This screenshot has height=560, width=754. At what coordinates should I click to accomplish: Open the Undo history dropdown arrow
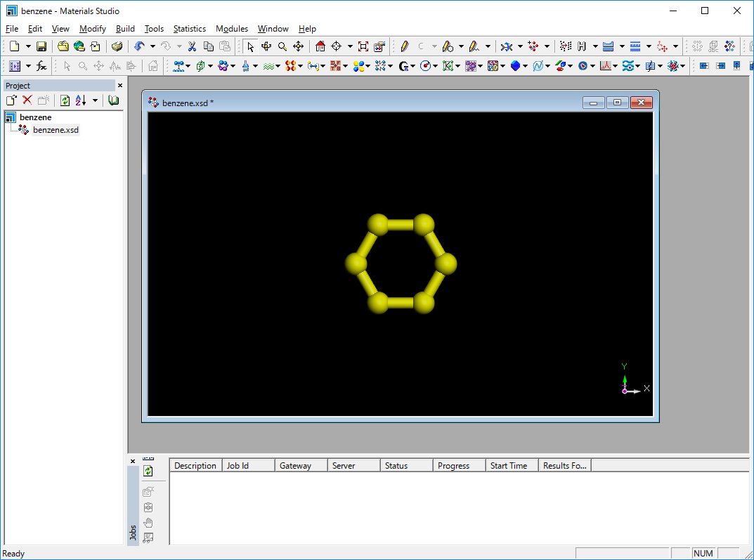[152, 46]
